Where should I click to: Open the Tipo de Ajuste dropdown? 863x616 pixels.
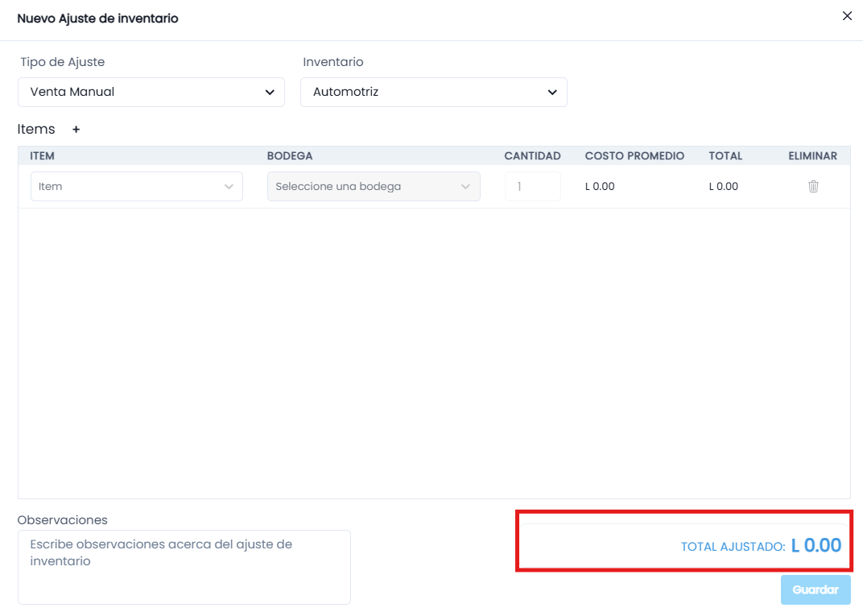(x=151, y=92)
